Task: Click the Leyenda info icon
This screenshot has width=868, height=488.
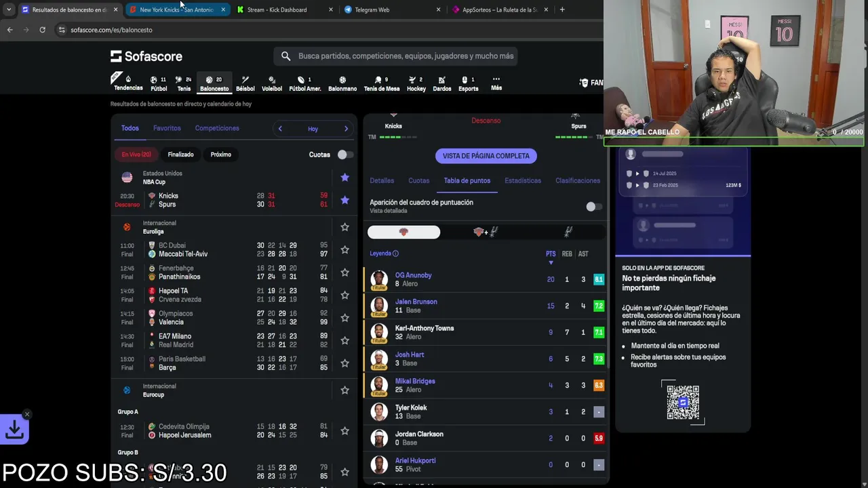Action: (x=395, y=253)
